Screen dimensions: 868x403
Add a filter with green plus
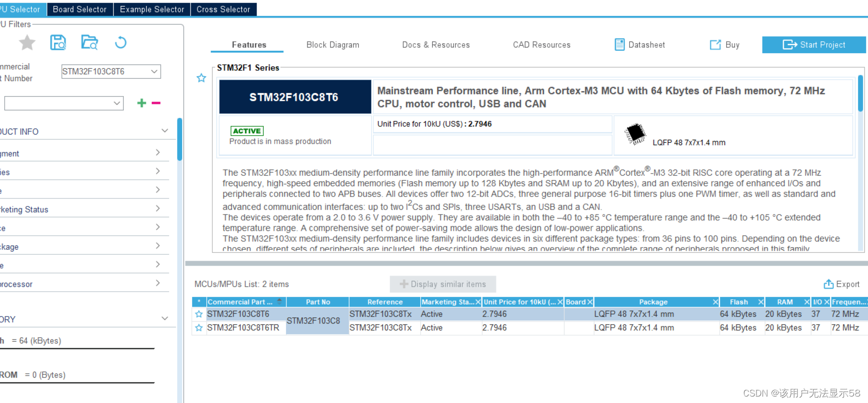142,103
